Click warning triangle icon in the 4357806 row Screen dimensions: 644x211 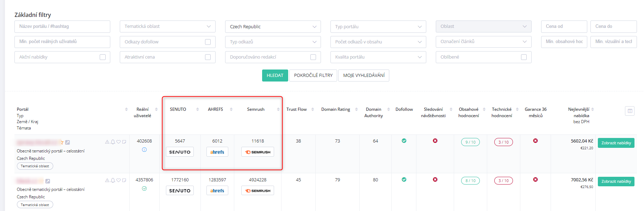pyautogui.click(x=107, y=180)
